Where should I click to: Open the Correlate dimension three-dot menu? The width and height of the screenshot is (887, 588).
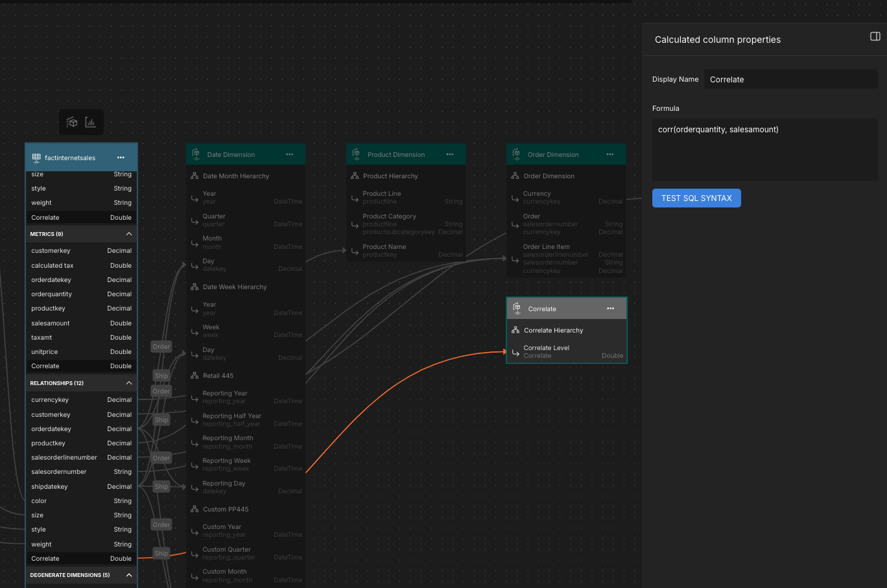coord(610,309)
